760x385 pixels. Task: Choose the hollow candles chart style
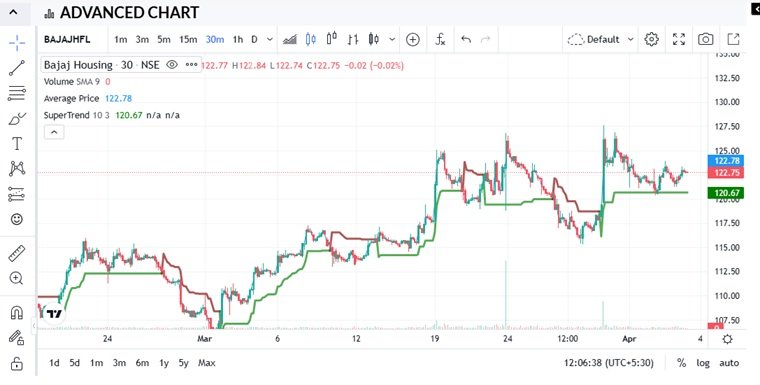(x=332, y=39)
